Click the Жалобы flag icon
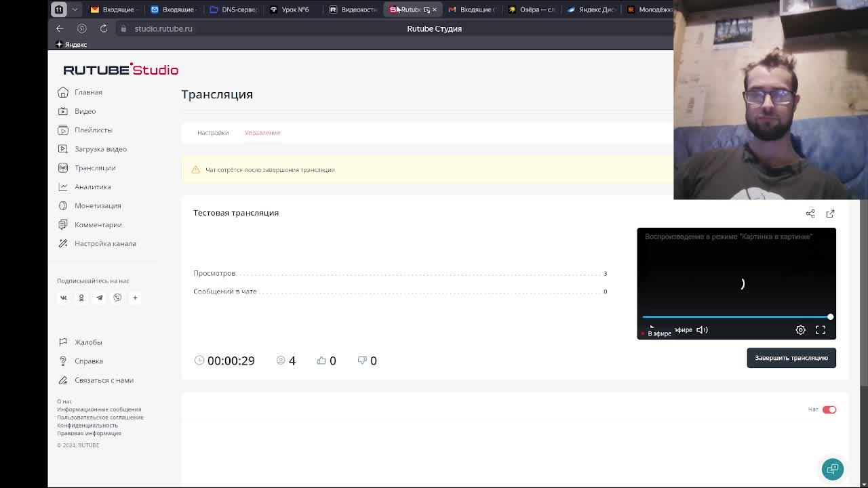Image resolution: width=868 pixels, height=488 pixels. 63,342
